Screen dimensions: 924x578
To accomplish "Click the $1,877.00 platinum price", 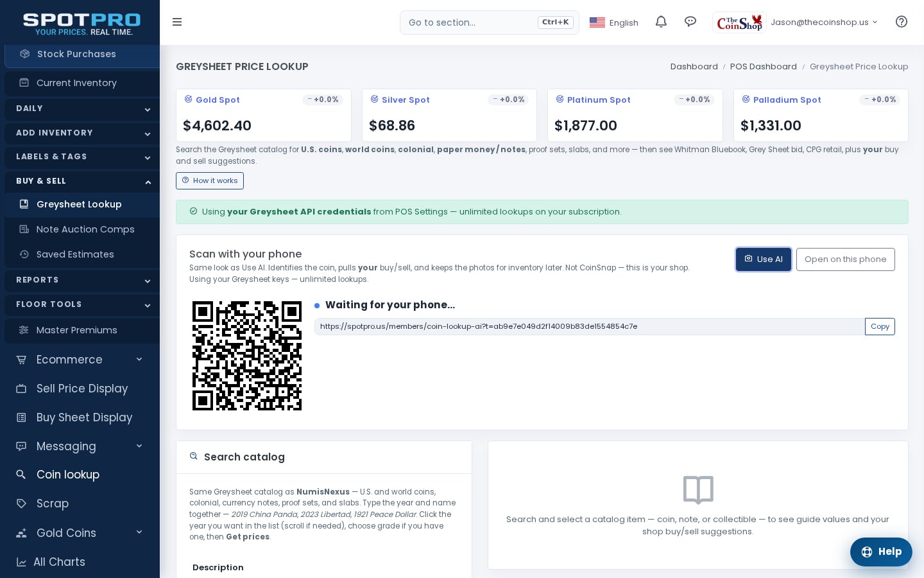I will [x=586, y=125].
